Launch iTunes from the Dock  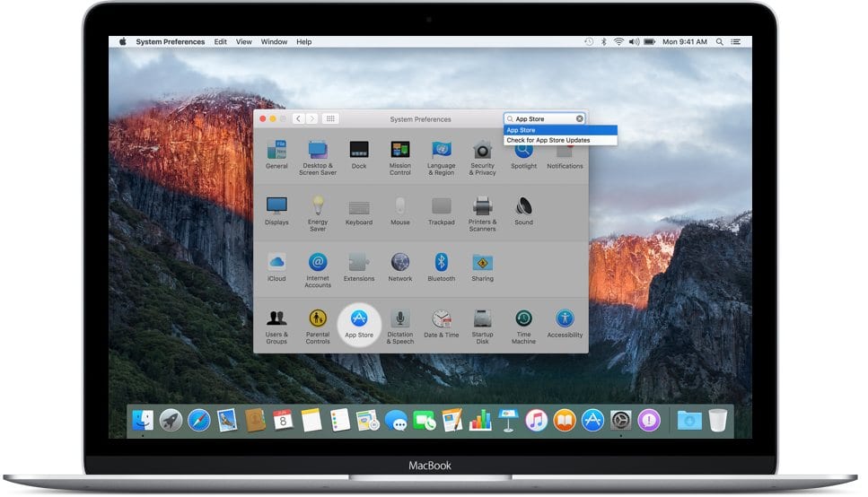(537, 421)
